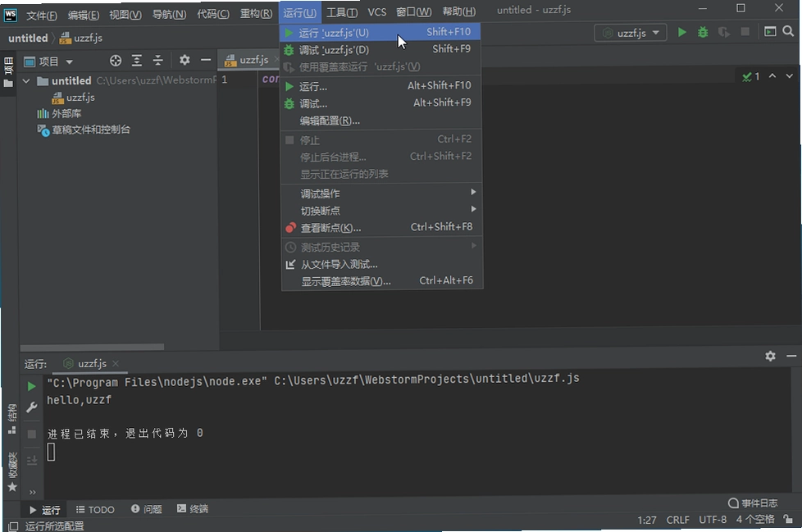Viewport: 802px width, 532px height.
Task: Select 运行 'uzzf.js' menu entry
Action: click(380, 32)
